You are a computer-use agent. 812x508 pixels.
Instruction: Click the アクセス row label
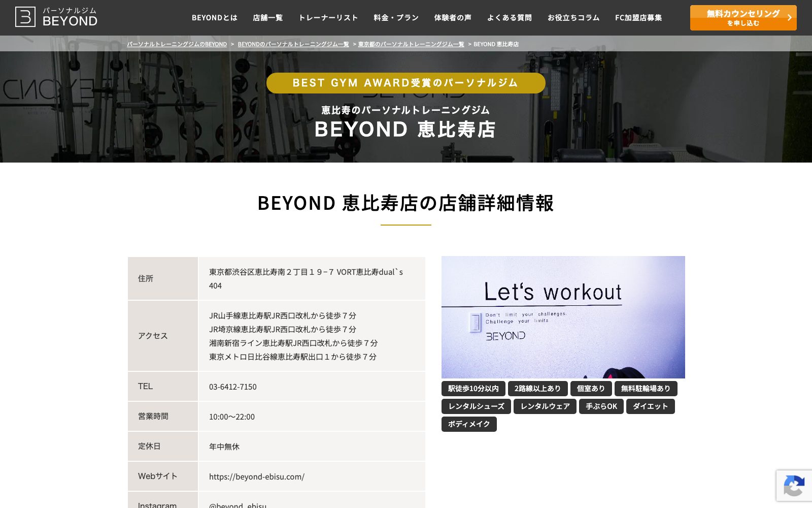pos(153,336)
